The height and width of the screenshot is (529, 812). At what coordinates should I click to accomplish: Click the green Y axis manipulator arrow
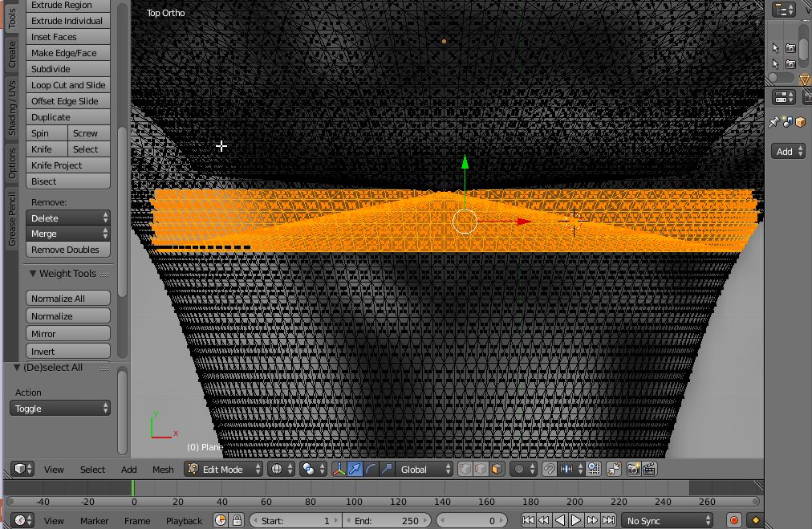[x=465, y=162]
